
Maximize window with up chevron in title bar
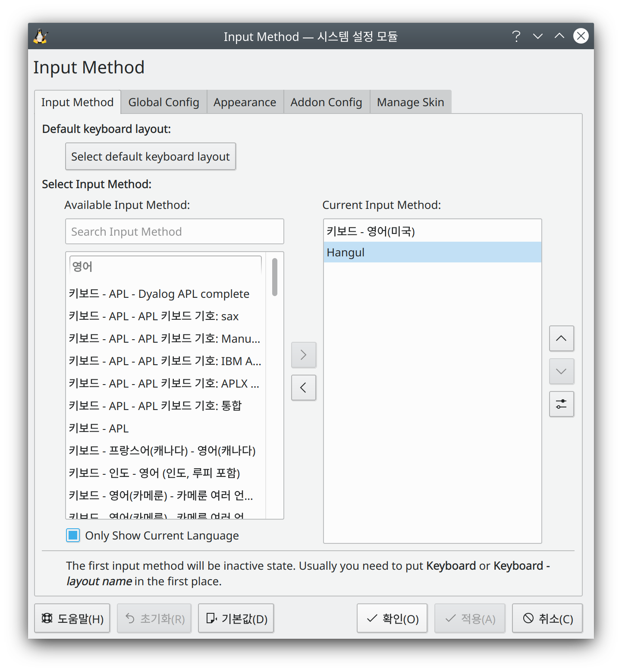click(x=559, y=36)
